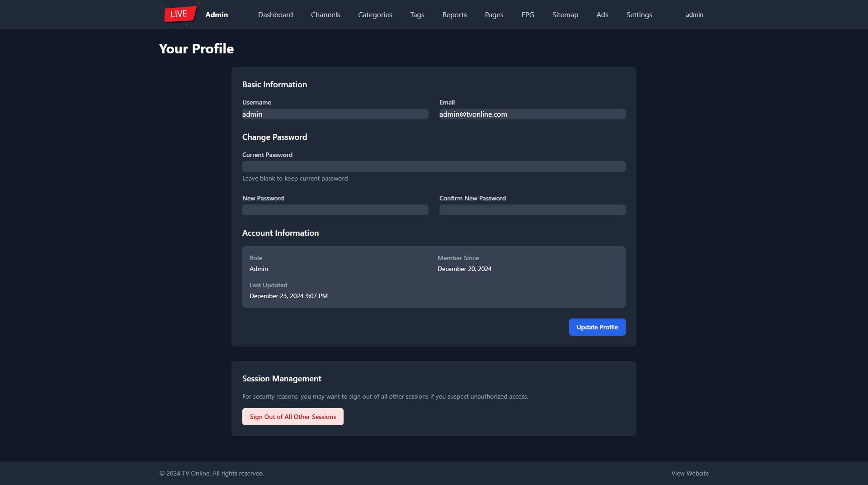Open the View Website footer link
This screenshot has width=868, height=485.
coord(689,473)
